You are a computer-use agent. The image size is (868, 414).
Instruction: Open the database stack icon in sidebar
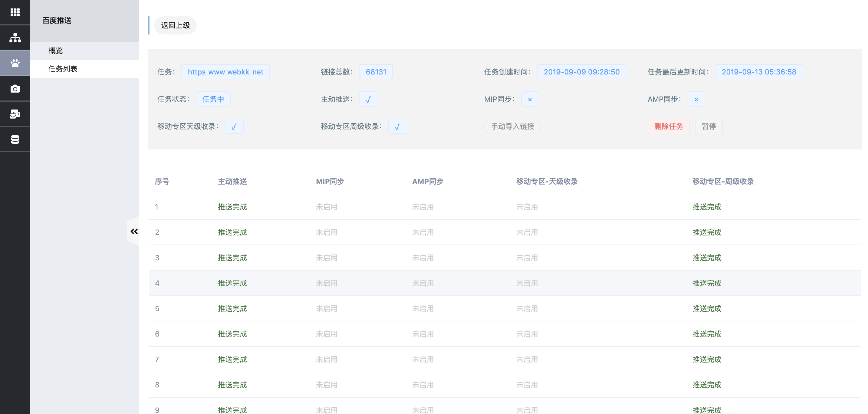coord(15,139)
